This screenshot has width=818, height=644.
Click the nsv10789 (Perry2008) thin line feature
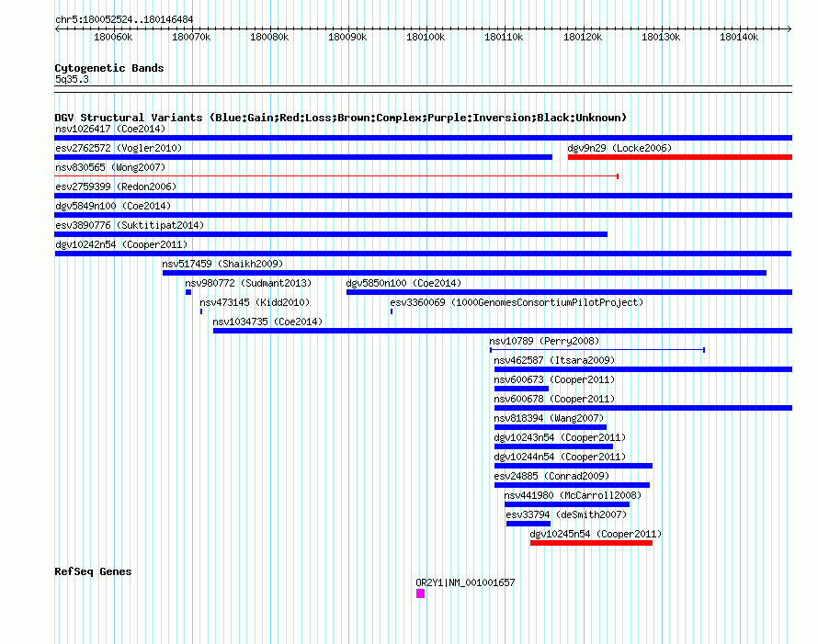coord(597,350)
